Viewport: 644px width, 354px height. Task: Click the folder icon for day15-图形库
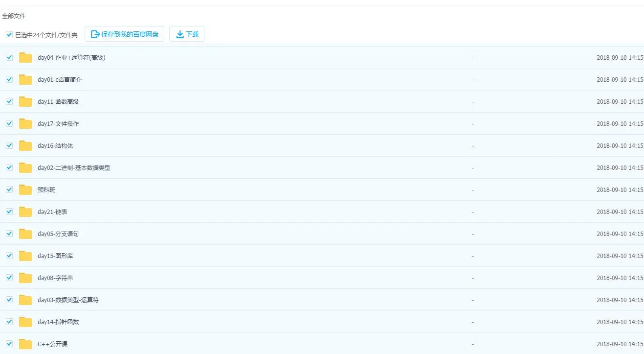click(x=25, y=256)
